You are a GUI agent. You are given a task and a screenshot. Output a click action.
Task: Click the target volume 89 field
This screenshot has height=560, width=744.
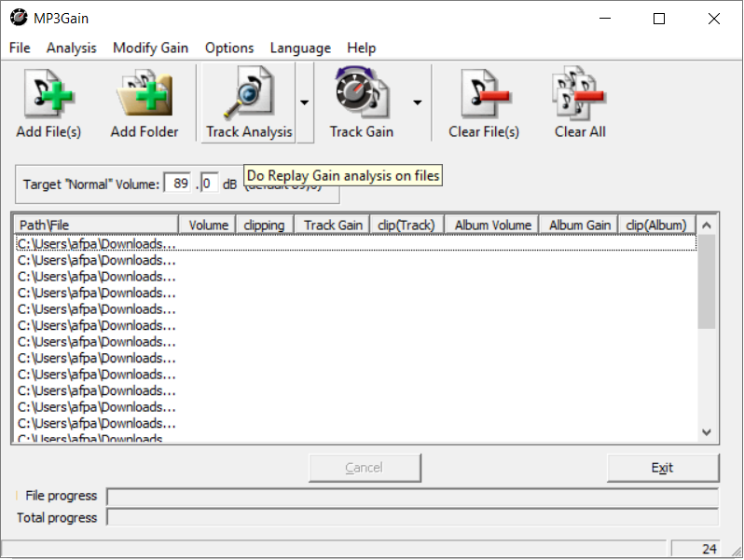click(x=178, y=184)
